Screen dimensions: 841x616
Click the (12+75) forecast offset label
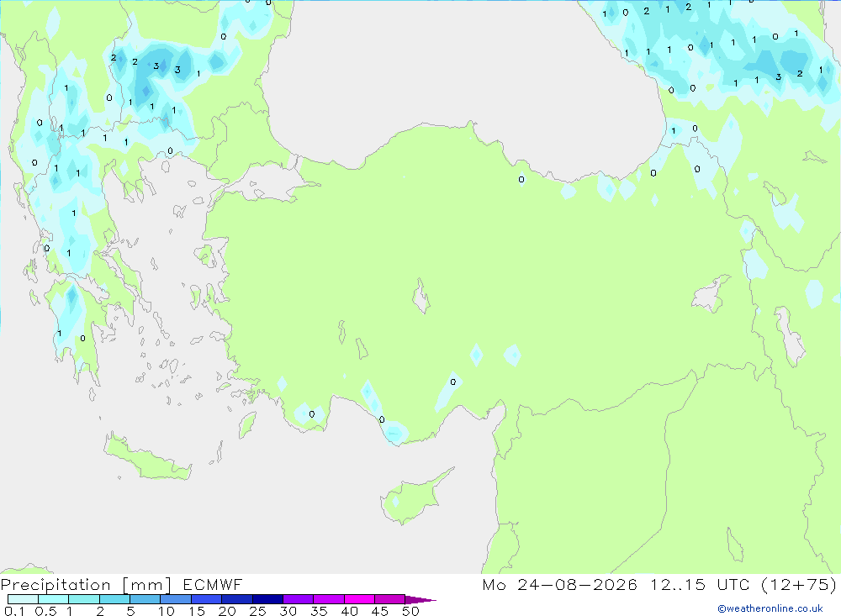point(799,585)
